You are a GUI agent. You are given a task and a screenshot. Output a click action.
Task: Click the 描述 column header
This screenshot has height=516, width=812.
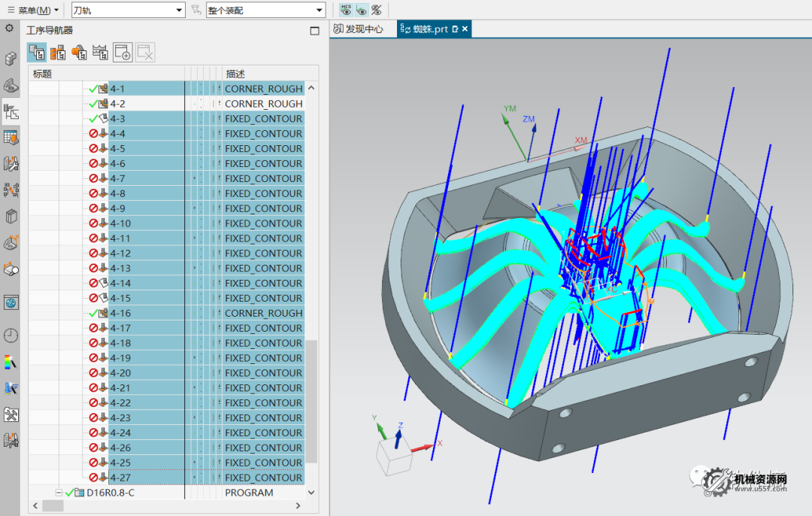(235, 74)
